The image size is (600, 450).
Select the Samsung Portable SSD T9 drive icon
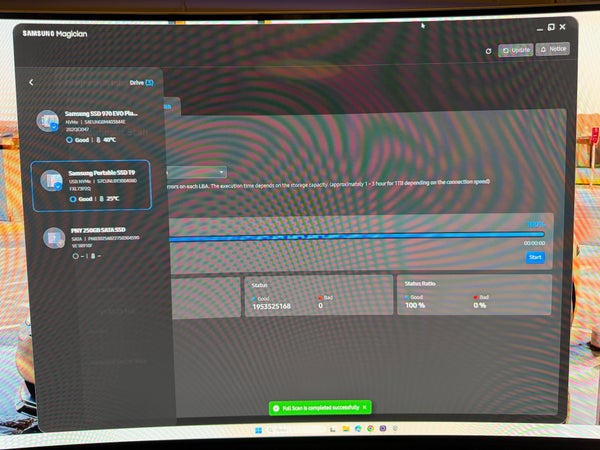52,180
